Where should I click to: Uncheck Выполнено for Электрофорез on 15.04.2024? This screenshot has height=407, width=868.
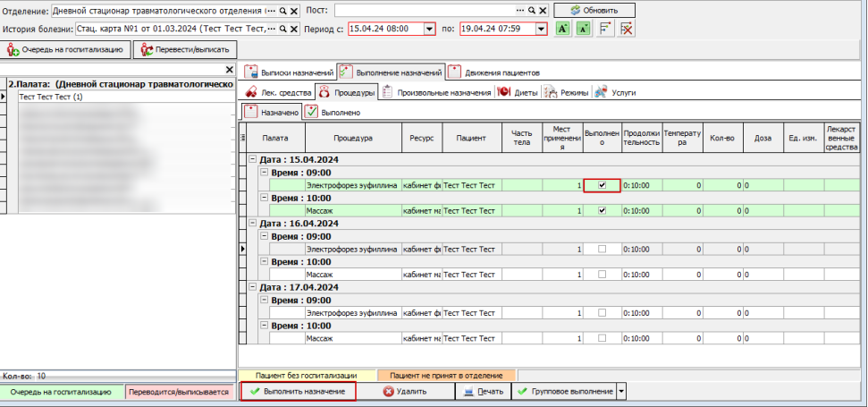(603, 185)
